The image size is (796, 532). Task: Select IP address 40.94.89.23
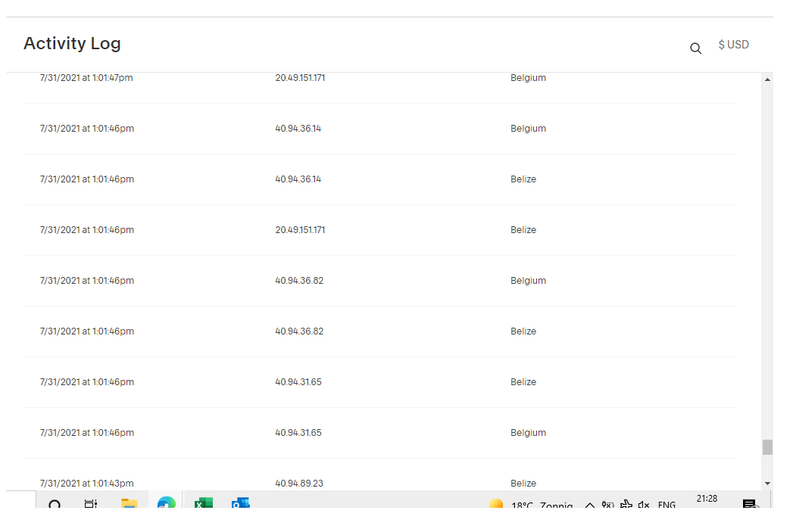click(x=299, y=484)
